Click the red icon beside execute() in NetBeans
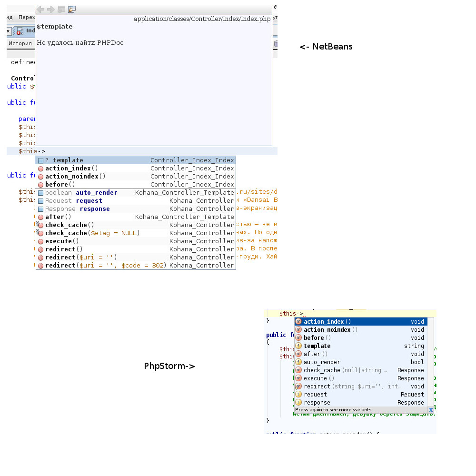The width and height of the screenshot is (476, 476). (40, 241)
